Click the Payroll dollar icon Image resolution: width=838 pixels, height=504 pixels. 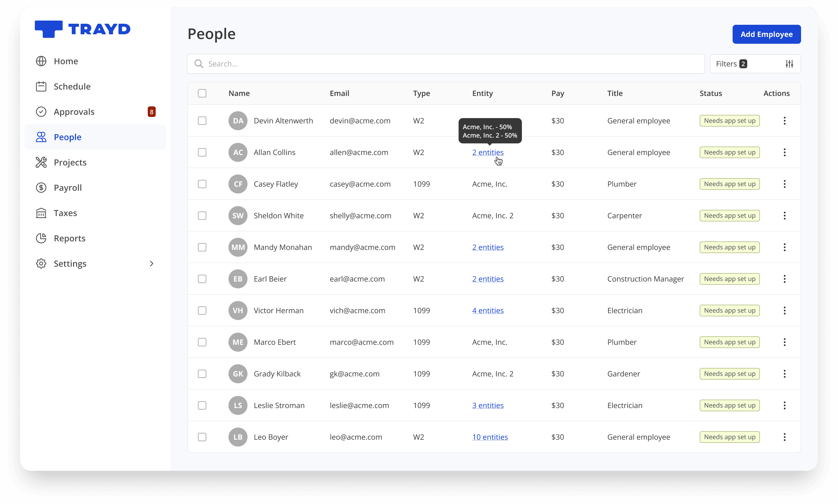pyautogui.click(x=41, y=187)
